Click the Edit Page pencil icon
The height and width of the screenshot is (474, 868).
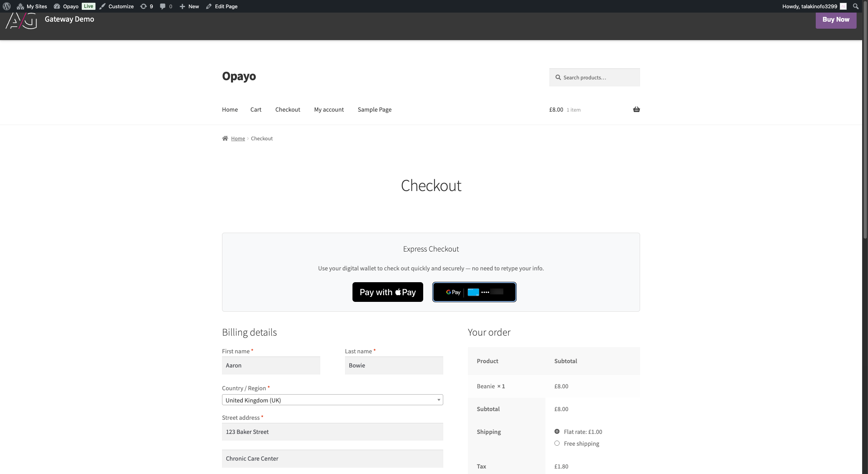tap(209, 6)
